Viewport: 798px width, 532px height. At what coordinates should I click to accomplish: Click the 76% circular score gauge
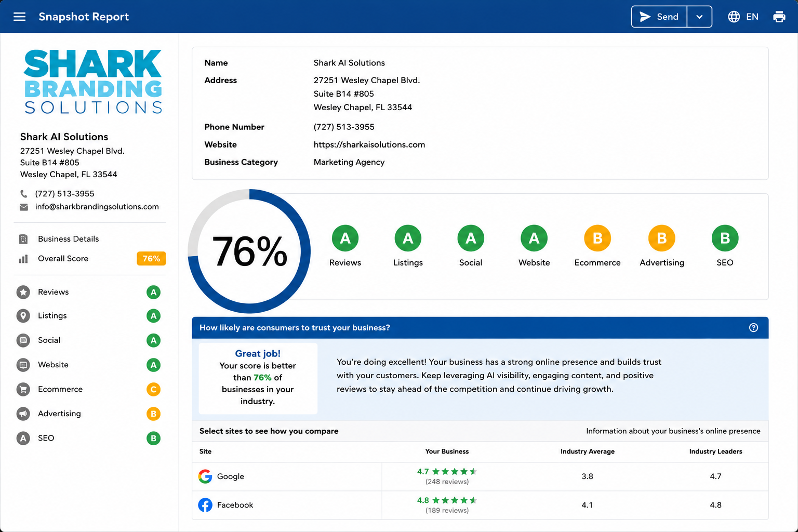249,251
